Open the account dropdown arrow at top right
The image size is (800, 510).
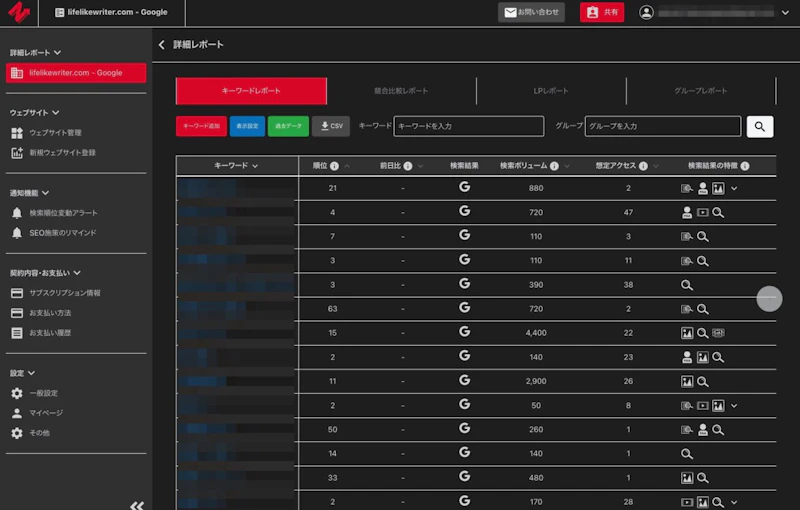pos(785,13)
